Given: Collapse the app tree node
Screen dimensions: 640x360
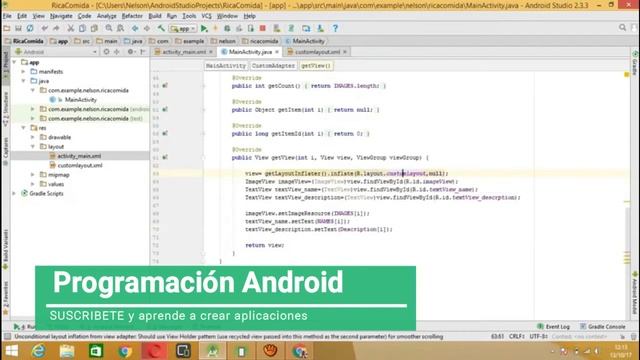Looking at the screenshot, I should [15, 62].
